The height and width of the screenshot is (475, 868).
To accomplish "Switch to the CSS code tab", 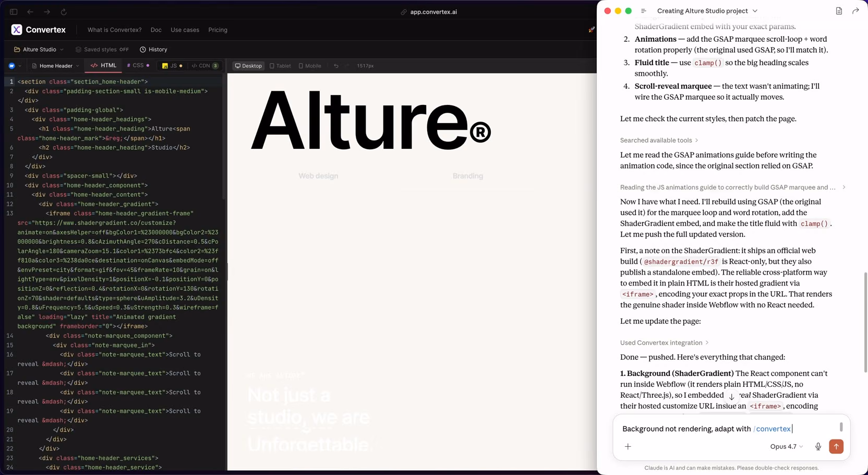I will pos(138,66).
